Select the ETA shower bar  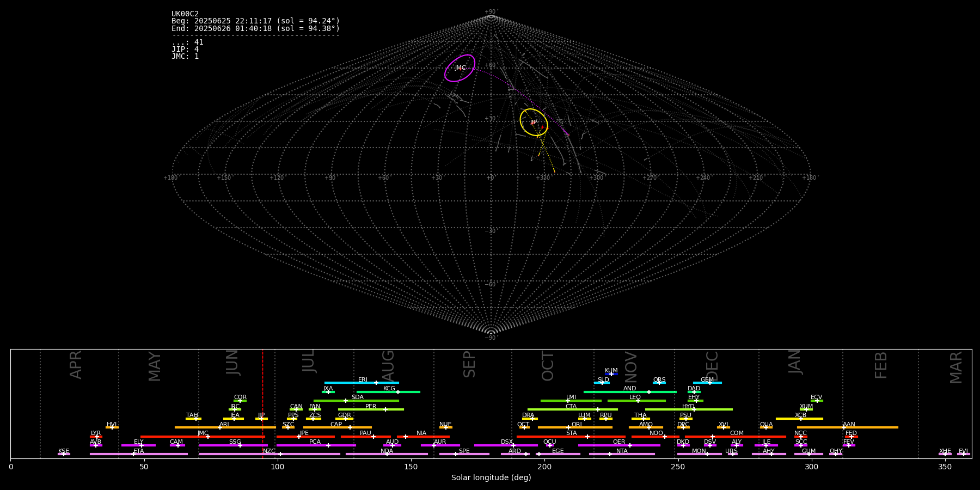coord(139,454)
